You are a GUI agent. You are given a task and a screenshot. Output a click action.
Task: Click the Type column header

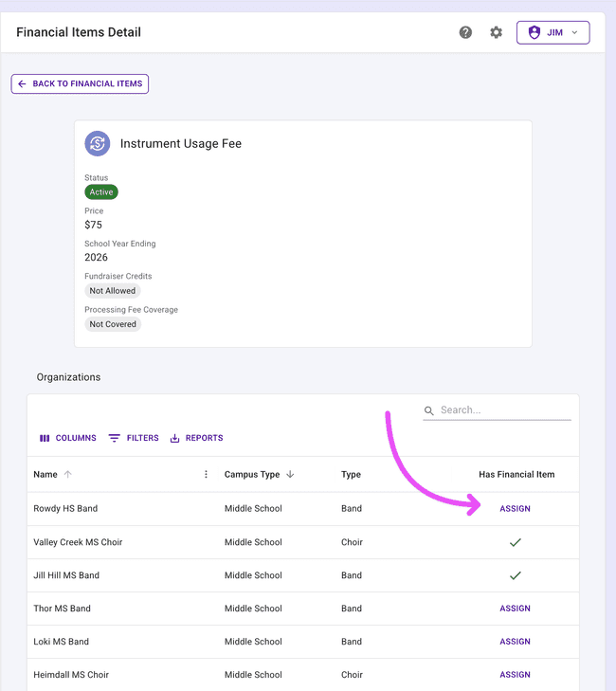(x=351, y=475)
